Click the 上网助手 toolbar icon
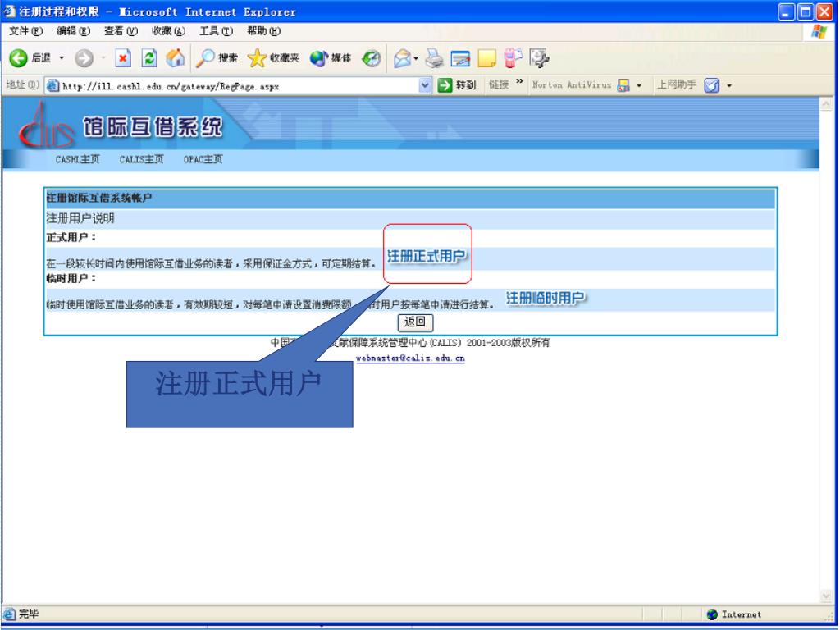Screen dimensions: 840x630 pos(711,85)
